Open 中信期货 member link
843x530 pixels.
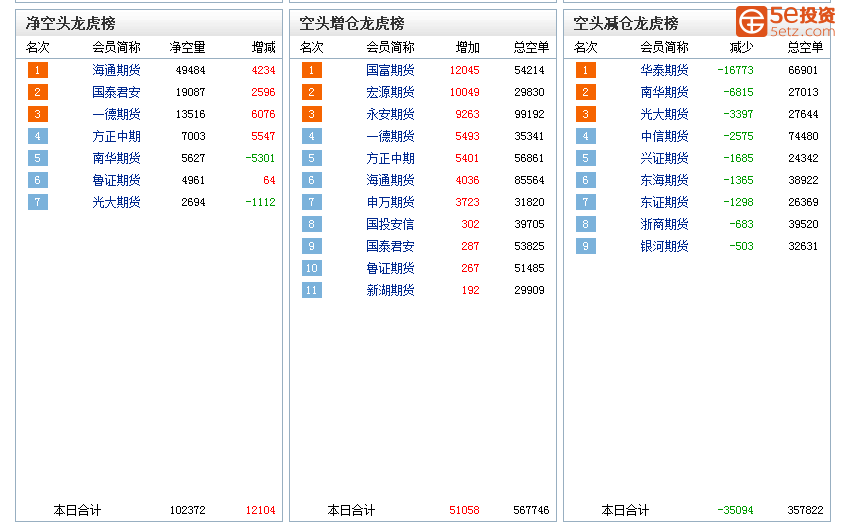[664, 136]
